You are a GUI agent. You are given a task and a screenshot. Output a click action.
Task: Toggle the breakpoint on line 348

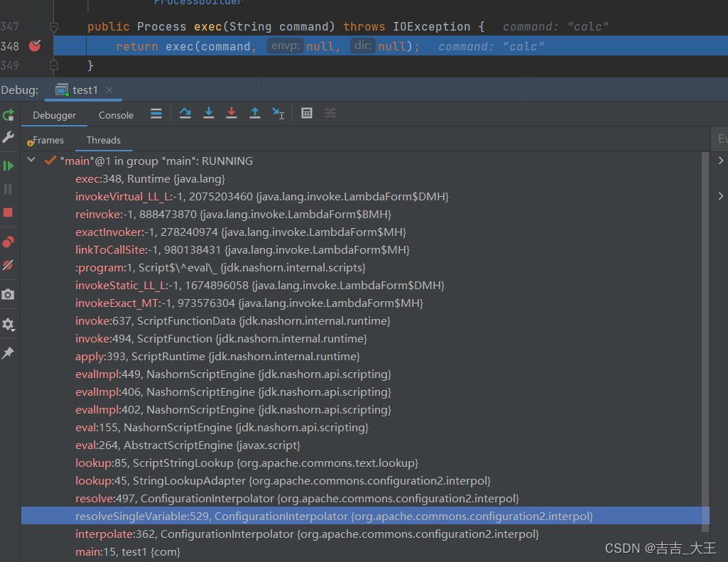tap(34, 44)
